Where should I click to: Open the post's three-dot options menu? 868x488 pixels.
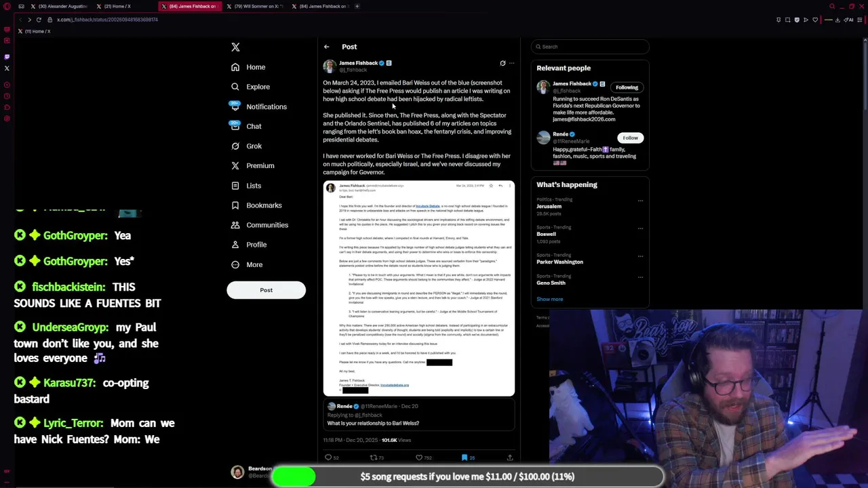511,63
